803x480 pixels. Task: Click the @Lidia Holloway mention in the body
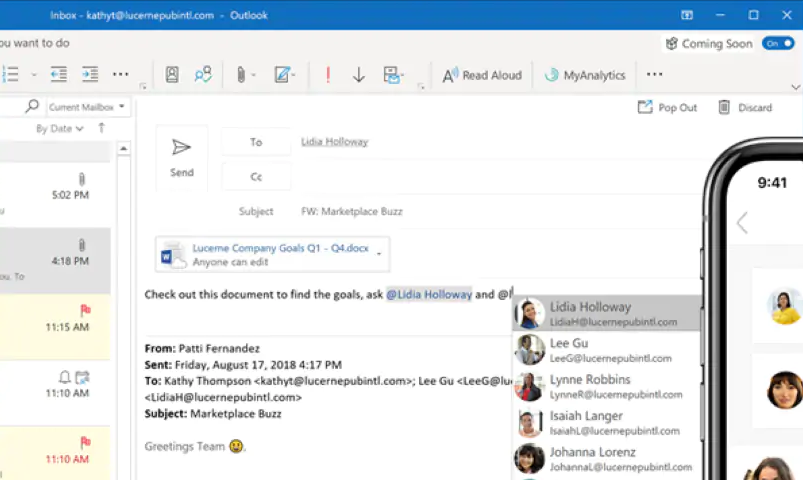[x=429, y=295]
